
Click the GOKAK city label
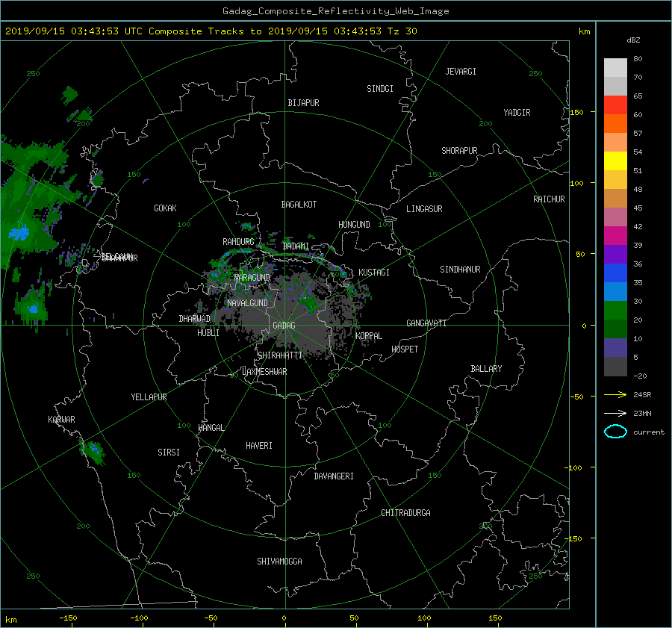pyautogui.click(x=165, y=208)
